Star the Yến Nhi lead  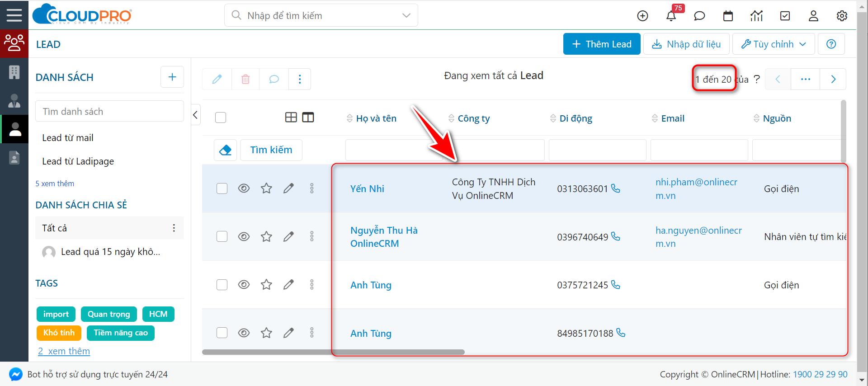266,188
